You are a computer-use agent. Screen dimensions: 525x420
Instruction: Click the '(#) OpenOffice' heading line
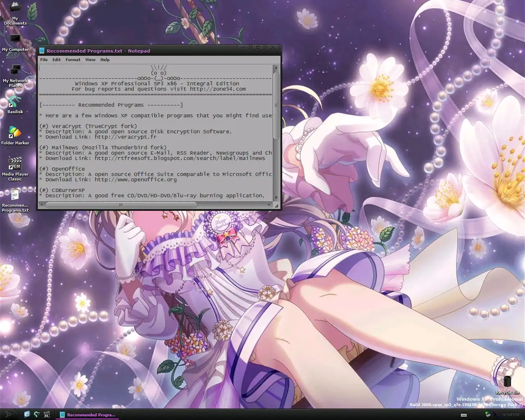click(x=62, y=169)
